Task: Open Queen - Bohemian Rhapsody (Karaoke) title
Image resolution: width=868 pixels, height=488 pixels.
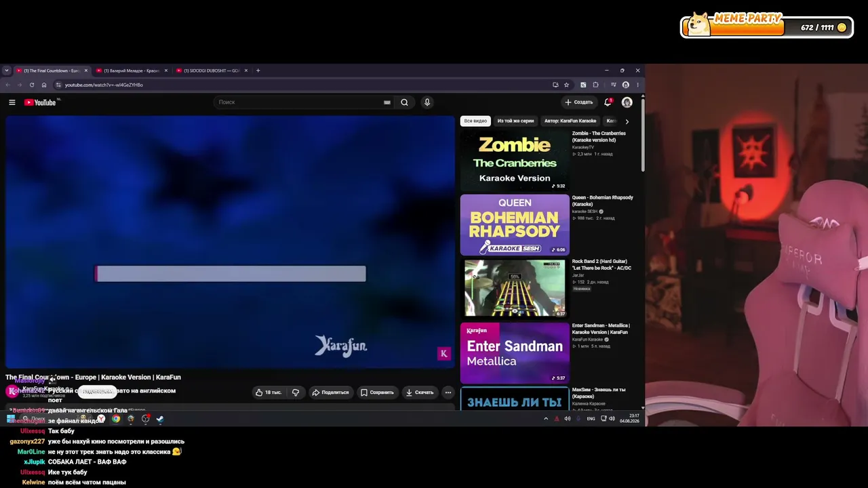Action: pyautogui.click(x=603, y=201)
